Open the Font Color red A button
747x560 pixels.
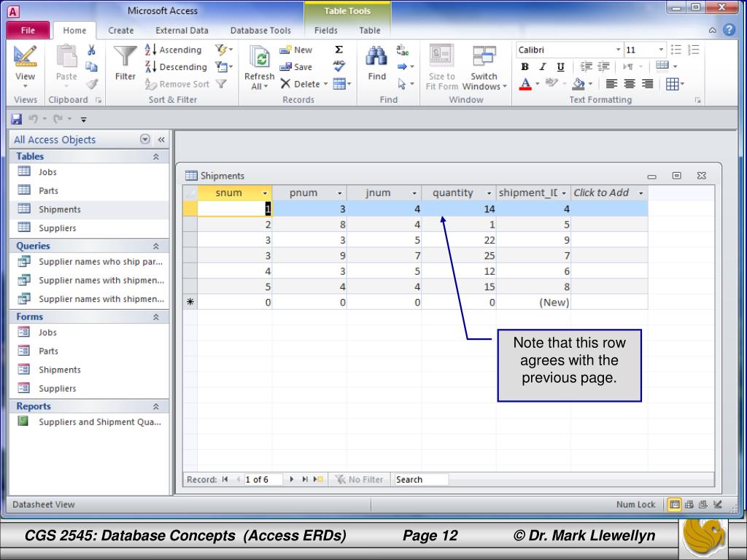(525, 84)
